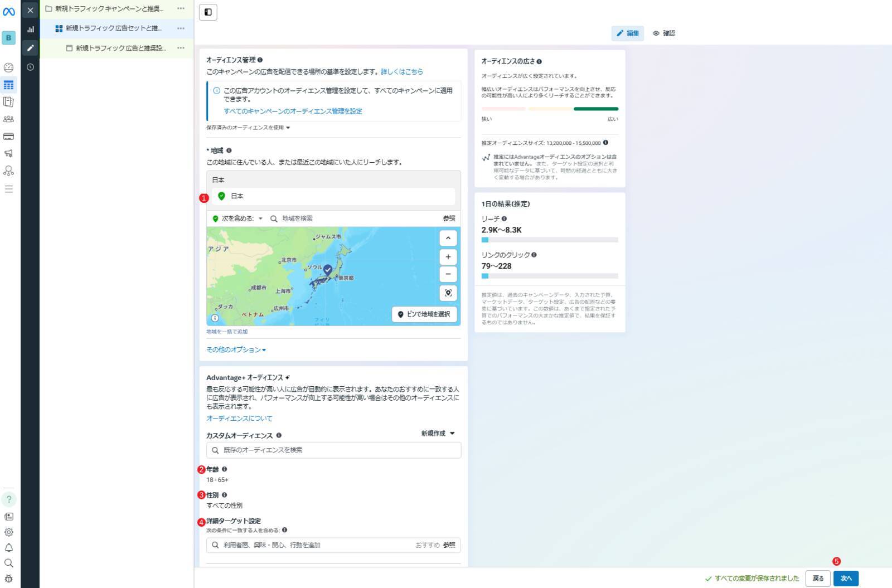The height and width of the screenshot is (588, 892).
Task: Click the 次へ button
Action: tap(846, 579)
